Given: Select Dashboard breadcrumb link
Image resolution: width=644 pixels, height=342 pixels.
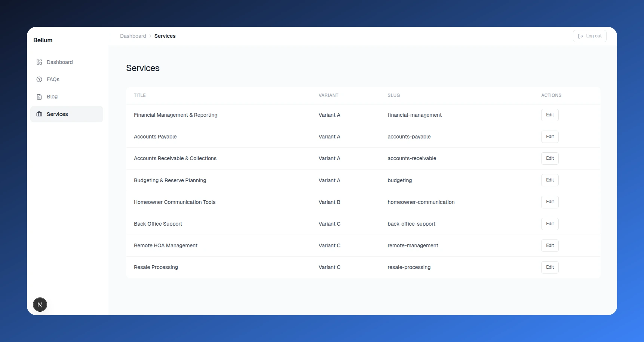Looking at the screenshot, I should 133,36.
